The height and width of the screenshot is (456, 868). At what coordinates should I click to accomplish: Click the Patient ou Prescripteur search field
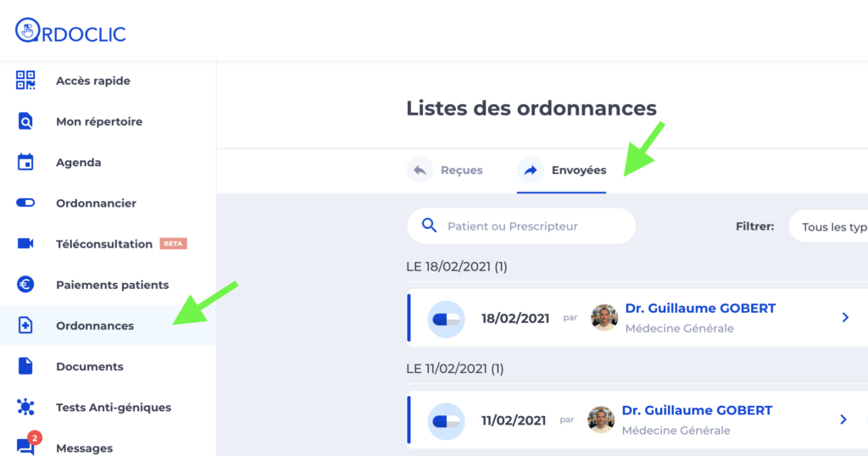point(521,225)
